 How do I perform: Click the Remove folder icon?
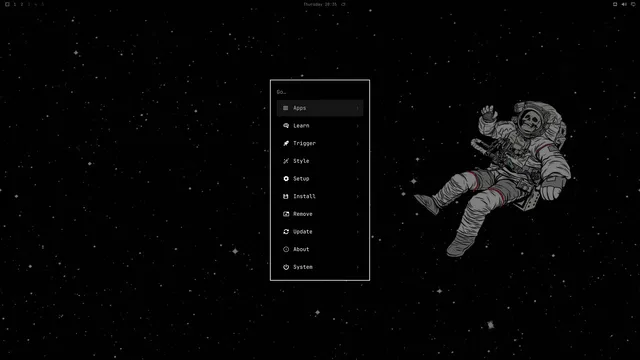pyautogui.click(x=286, y=214)
